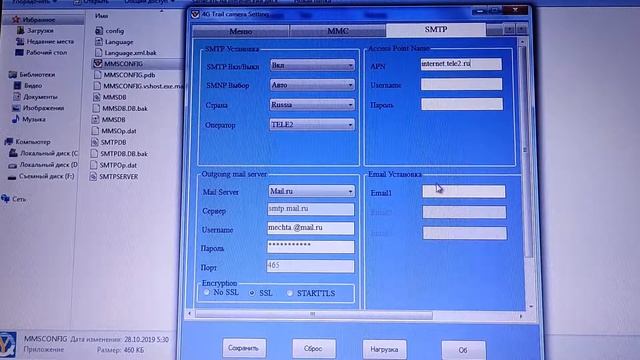Click the Language file icon
Image resolution: width=640 pixels, height=360 pixels.
(99, 42)
